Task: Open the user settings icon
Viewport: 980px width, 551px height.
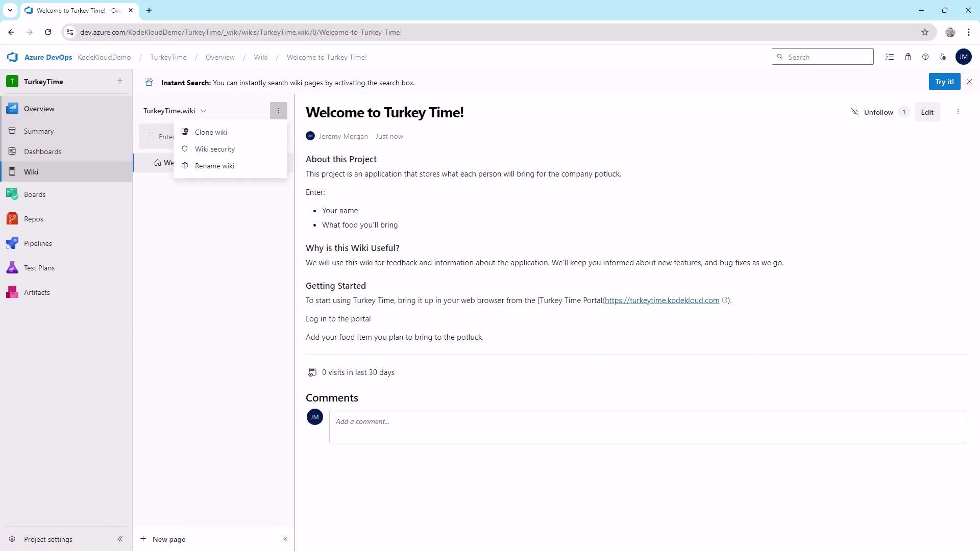Action: (943, 57)
